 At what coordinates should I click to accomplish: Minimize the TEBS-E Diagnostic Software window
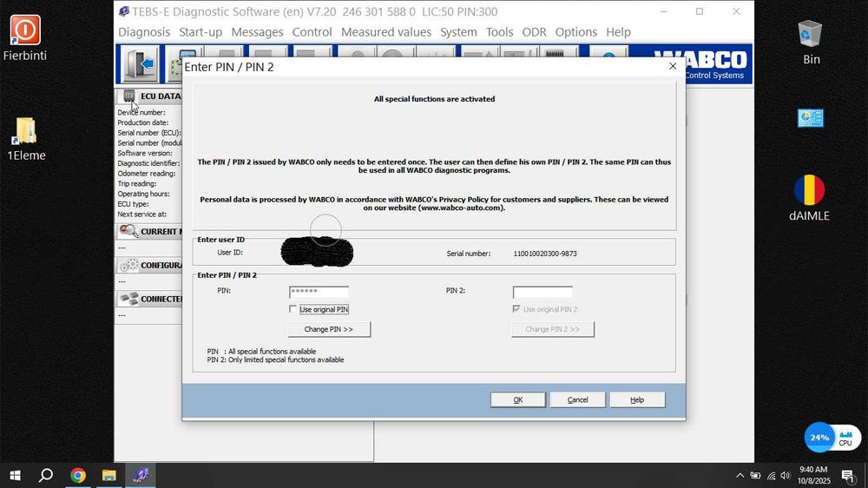(x=664, y=11)
